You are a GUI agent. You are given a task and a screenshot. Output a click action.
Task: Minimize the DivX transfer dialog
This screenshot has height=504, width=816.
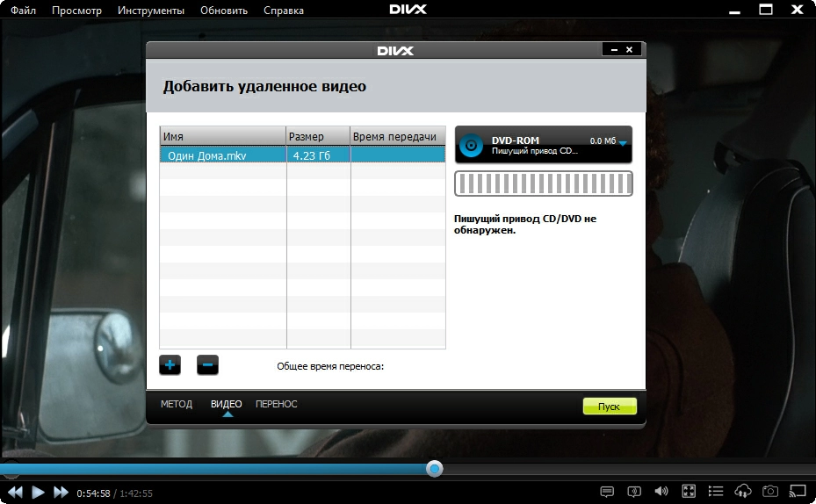[x=615, y=50]
